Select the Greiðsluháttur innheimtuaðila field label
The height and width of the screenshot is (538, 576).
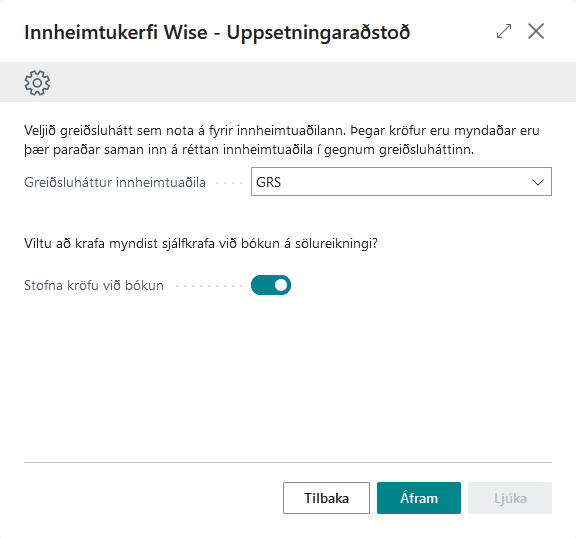[x=115, y=183]
